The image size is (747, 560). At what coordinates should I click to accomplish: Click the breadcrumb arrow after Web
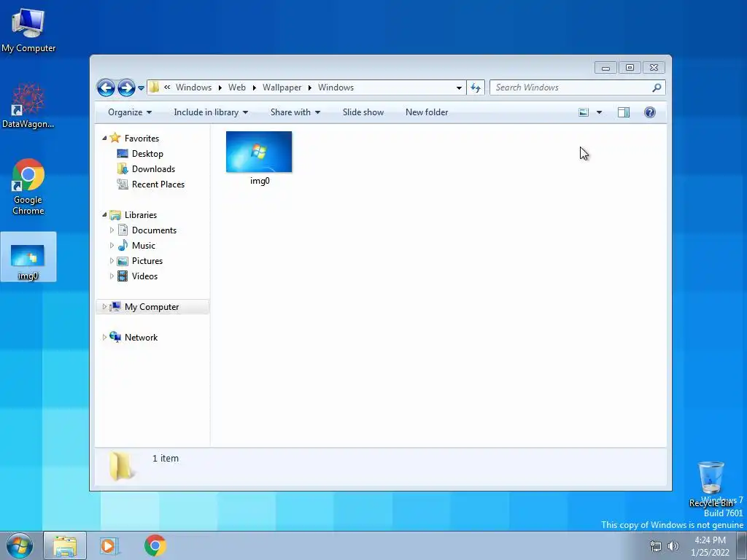(255, 87)
